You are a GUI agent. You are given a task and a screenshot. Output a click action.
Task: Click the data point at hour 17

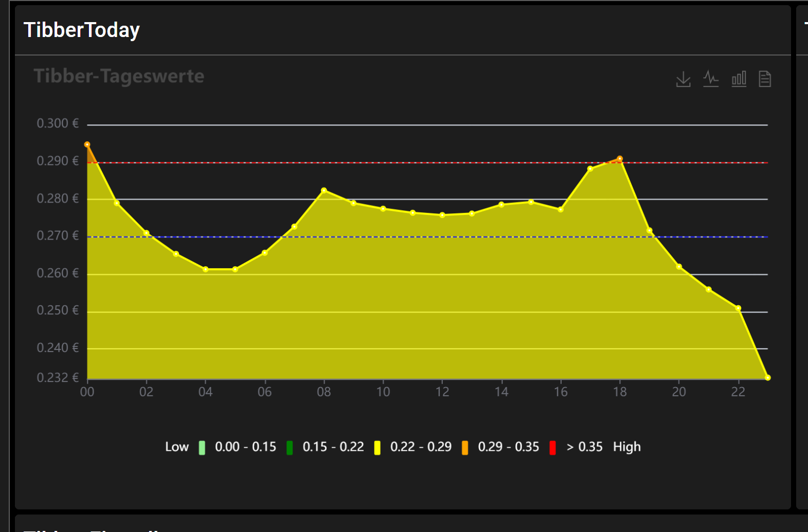click(x=590, y=169)
